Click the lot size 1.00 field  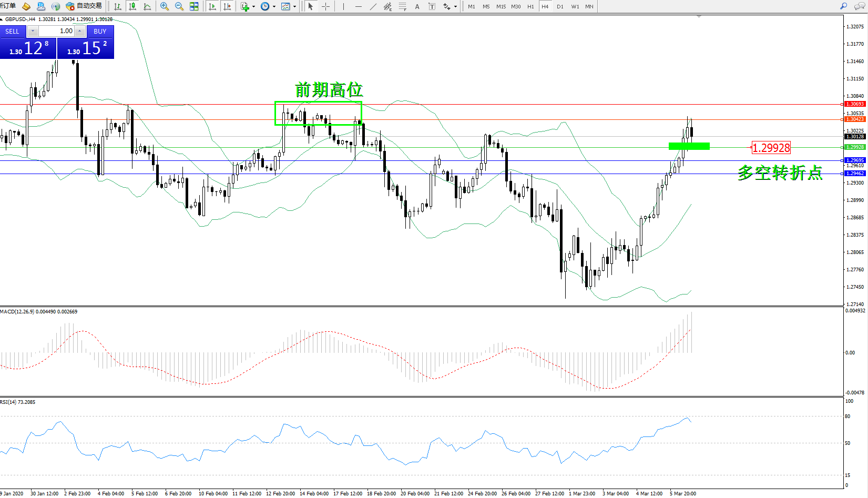(57, 31)
